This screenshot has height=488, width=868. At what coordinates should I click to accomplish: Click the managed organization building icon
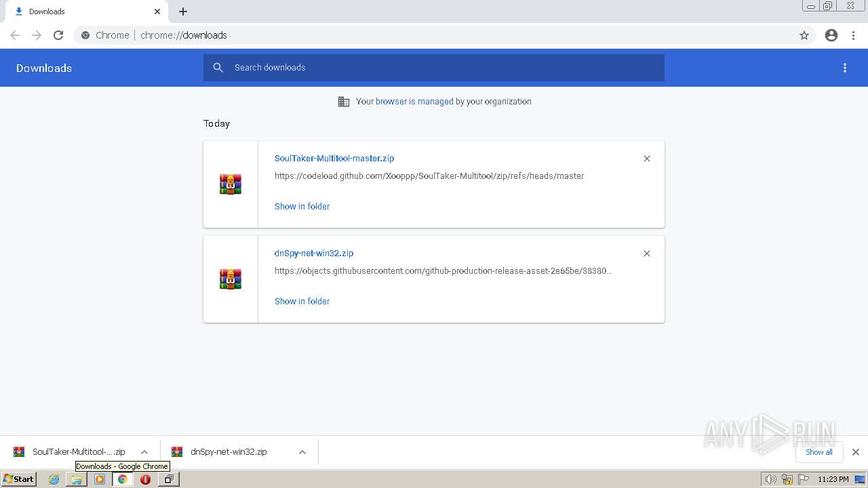pyautogui.click(x=344, y=102)
